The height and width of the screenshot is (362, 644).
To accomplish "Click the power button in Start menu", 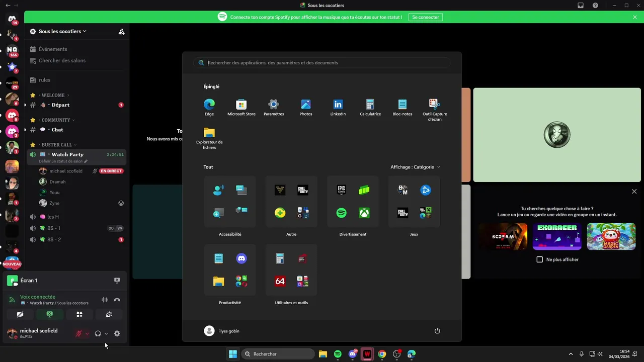I will coord(437,331).
